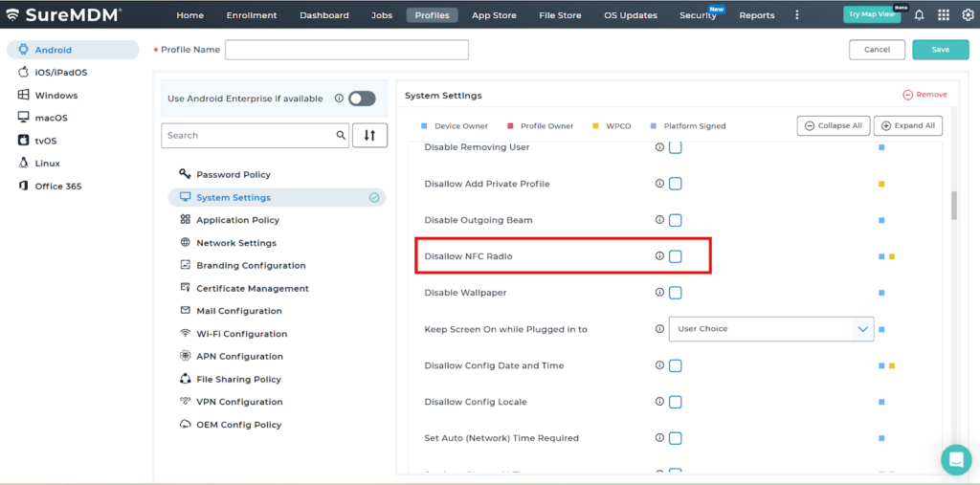
Task: Switch to the App Store tab
Action: pos(495,15)
